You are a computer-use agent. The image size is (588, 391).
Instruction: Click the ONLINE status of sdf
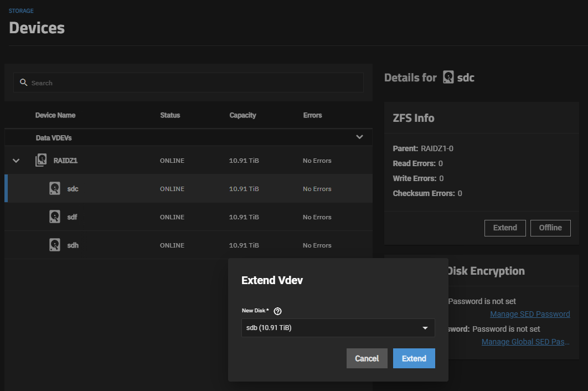point(172,217)
